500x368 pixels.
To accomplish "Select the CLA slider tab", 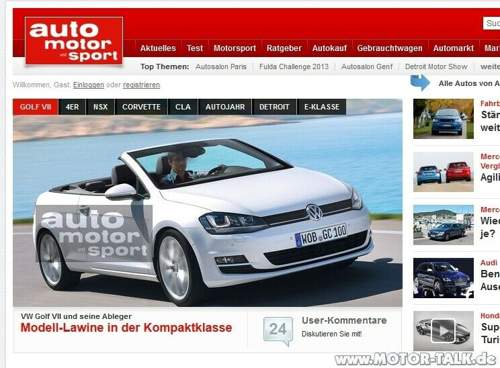I will click(183, 107).
